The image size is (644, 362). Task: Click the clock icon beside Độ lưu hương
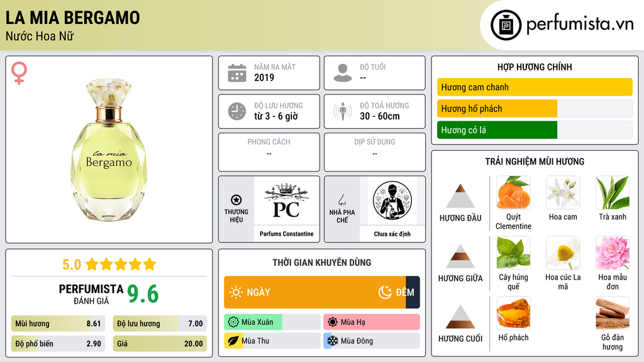coord(237,111)
